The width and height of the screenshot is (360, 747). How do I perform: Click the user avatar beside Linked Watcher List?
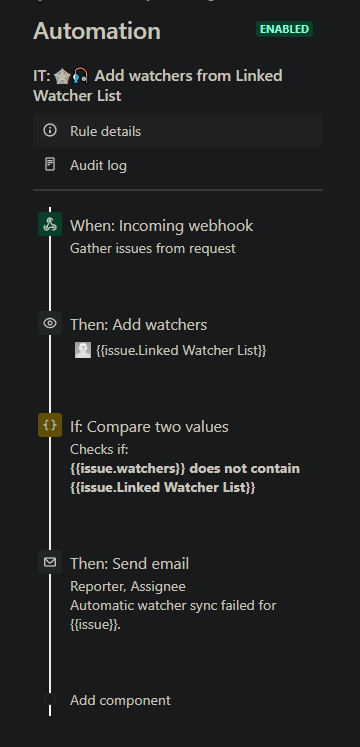83,350
